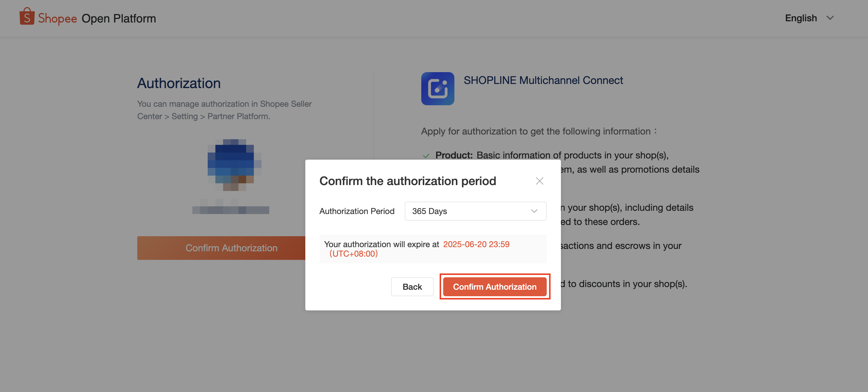Click the SHOPLINE Multichannel Connect app icon
This screenshot has width=868, height=392.
coord(437,89)
